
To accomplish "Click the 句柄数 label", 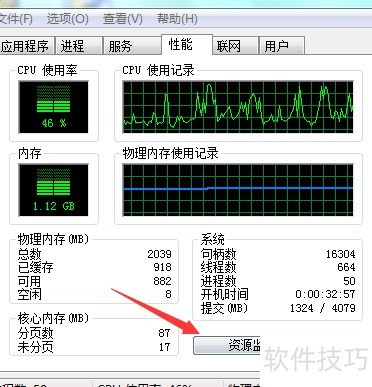I will pos(218,255).
